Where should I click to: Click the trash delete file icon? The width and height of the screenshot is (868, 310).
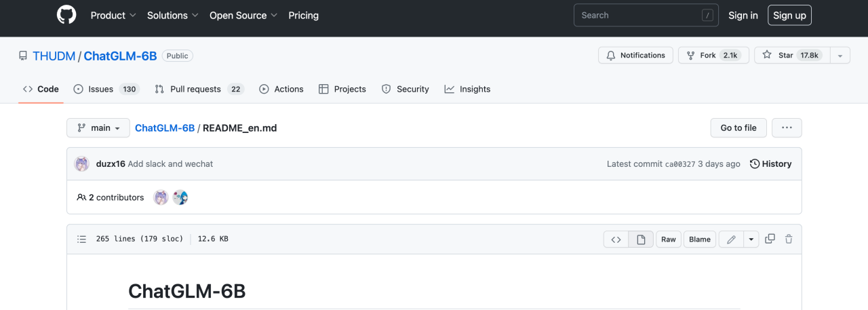click(789, 239)
